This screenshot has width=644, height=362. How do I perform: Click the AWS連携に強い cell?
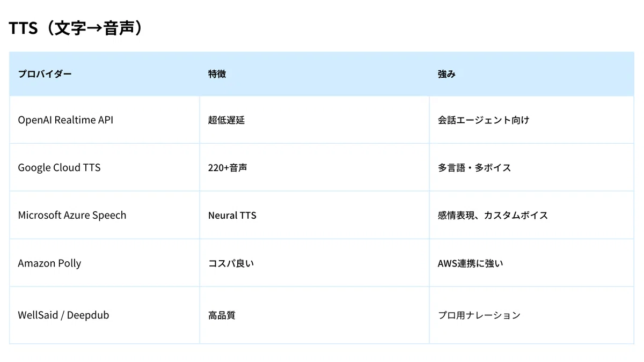pyautogui.click(x=531, y=263)
